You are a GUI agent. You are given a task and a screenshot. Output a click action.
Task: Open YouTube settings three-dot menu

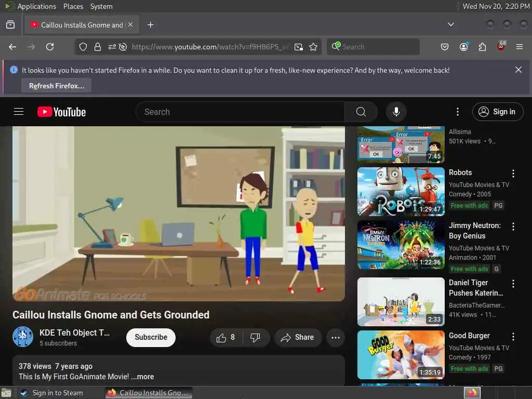coord(457,112)
